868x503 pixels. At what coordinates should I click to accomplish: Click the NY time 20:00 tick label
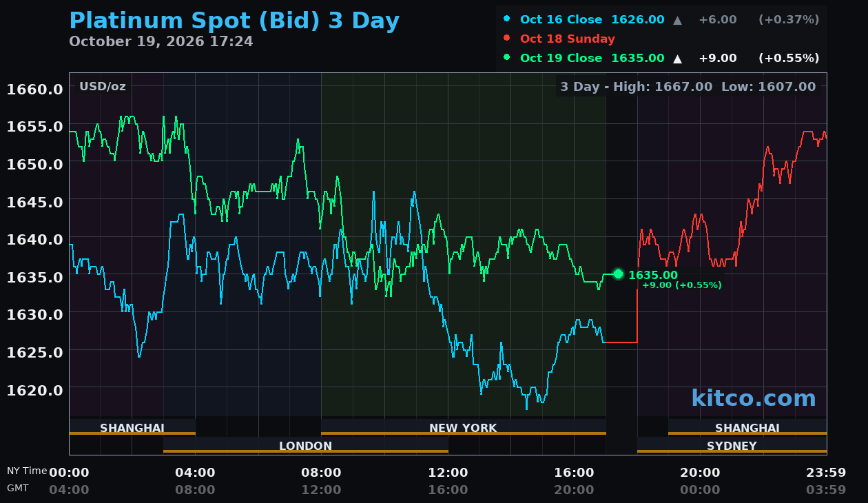click(x=700, y=473)
